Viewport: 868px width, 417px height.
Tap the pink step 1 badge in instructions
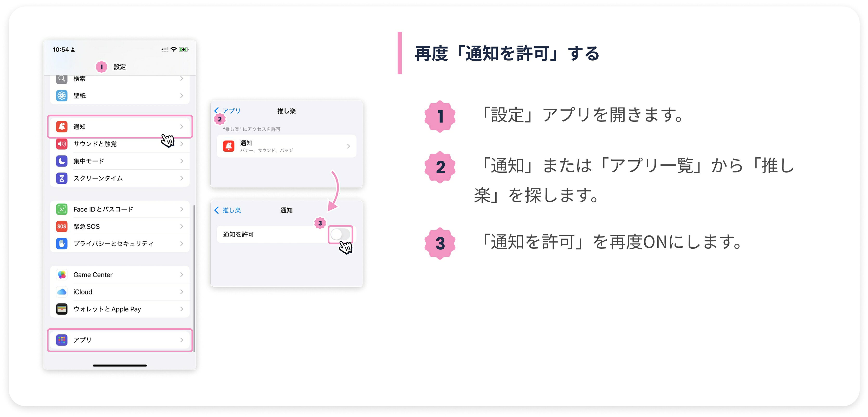point(440,116)
